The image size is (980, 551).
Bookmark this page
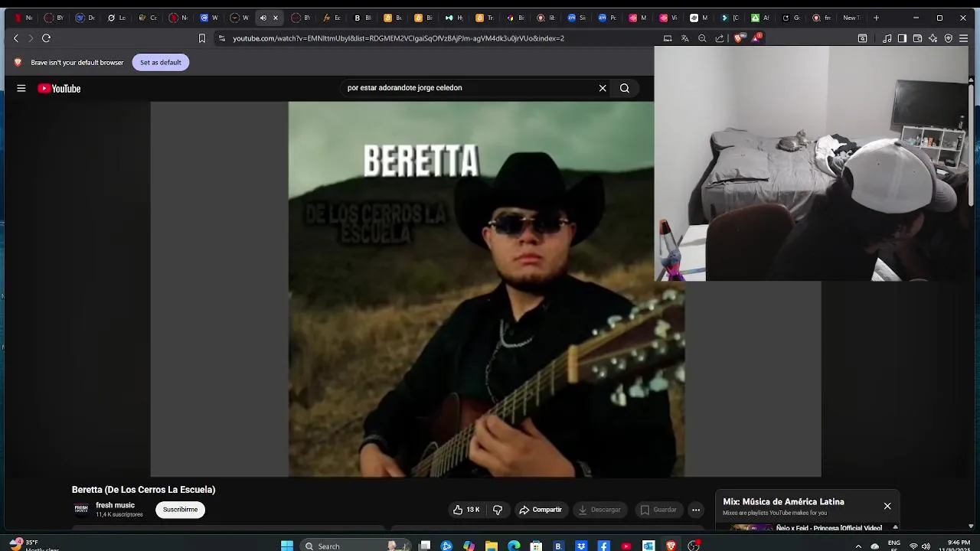point(202,38)
